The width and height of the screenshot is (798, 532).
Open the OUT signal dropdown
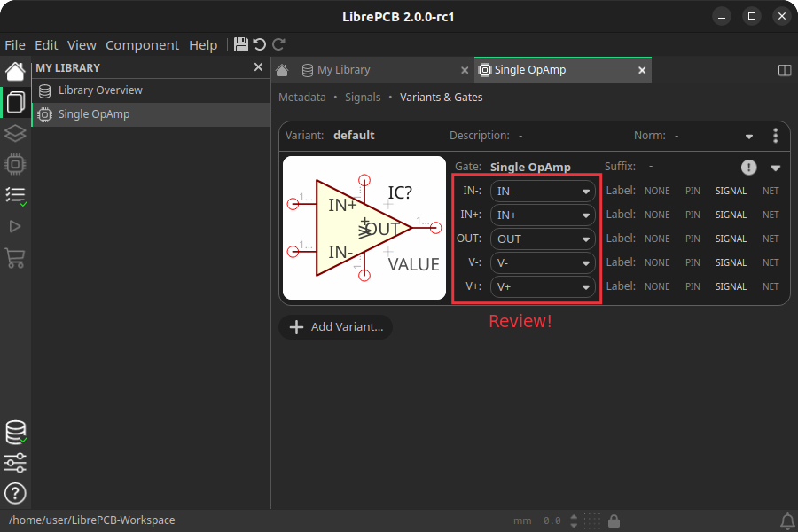click(x=542, y=239)
